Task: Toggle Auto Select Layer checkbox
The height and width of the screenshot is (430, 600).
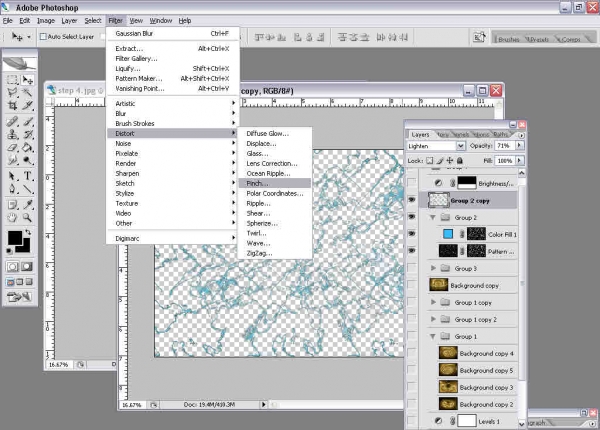Action: click(x=43, y=37)
